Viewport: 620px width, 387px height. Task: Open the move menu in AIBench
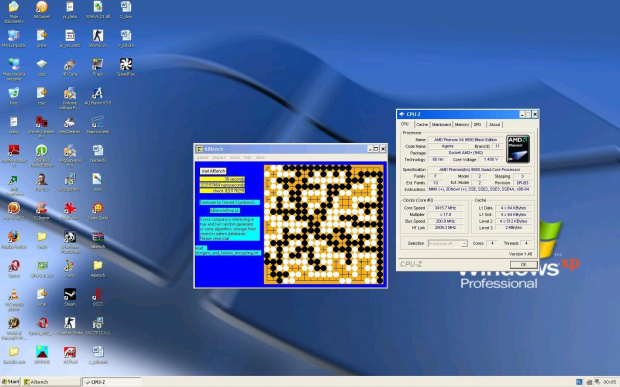pyautogui.click(x=235, y=157)
